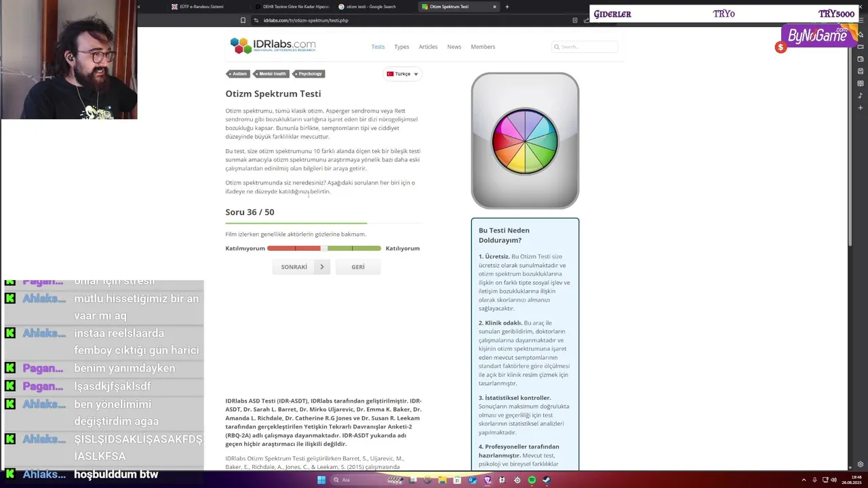
Task: Click the 'hoşbulddum btw' chat message
Action: [116, 474]
